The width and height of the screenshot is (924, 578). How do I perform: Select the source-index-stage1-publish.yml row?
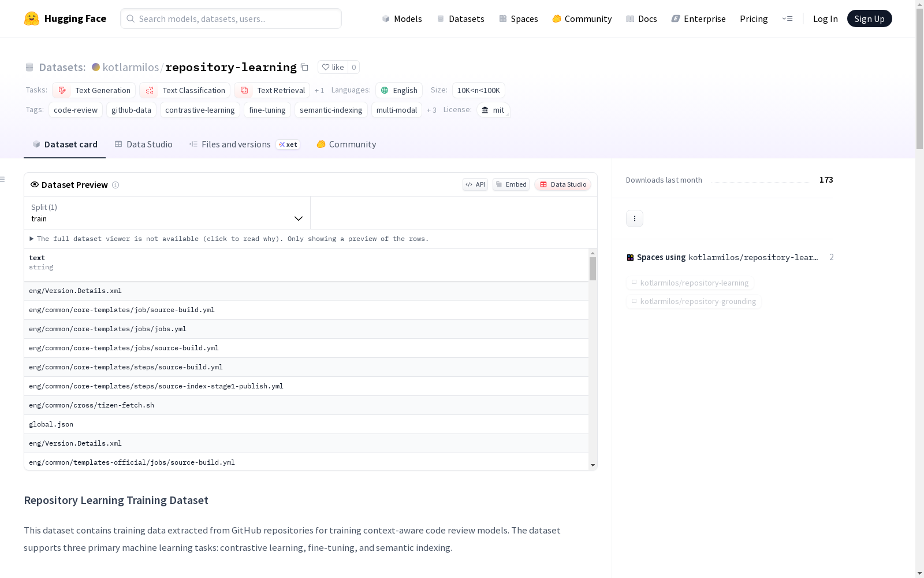(x=306, y=386)
